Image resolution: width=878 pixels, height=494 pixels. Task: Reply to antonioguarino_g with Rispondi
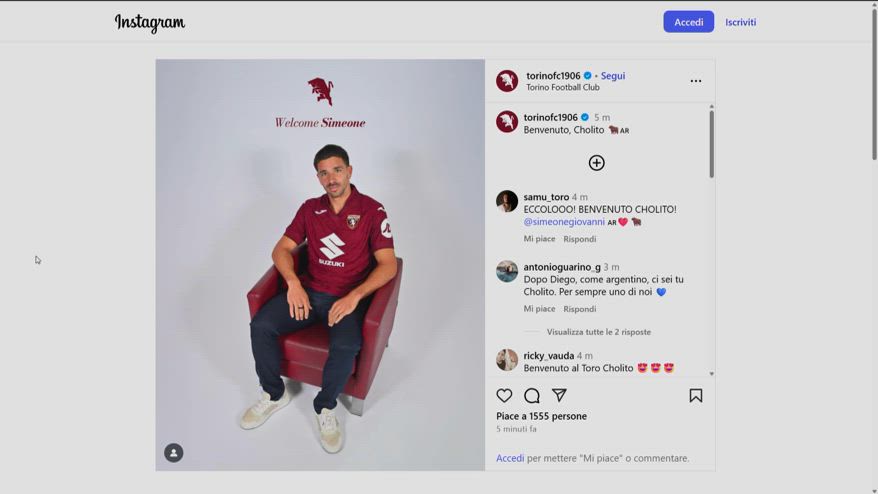click(x=579, y=309)
